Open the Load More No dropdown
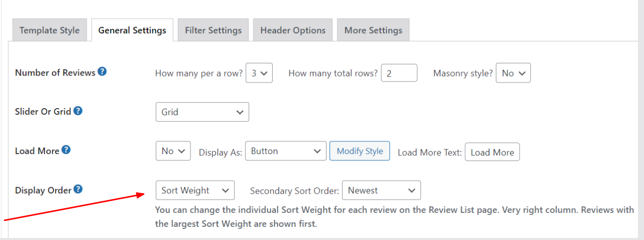644x240 pixels. (x=173, y=151)
